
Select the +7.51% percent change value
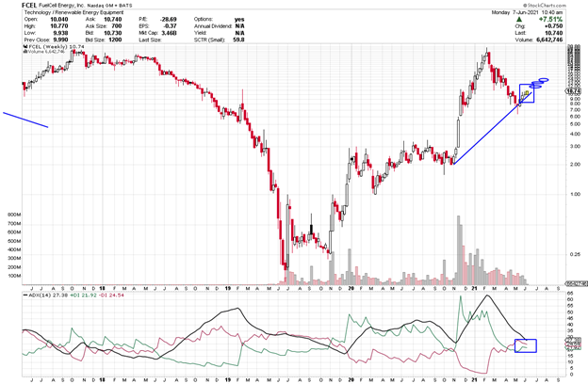point(550,19)
